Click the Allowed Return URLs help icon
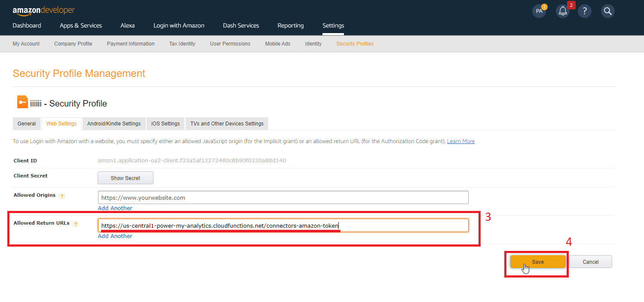Screen dimensions: 644x302 (76, 224)
